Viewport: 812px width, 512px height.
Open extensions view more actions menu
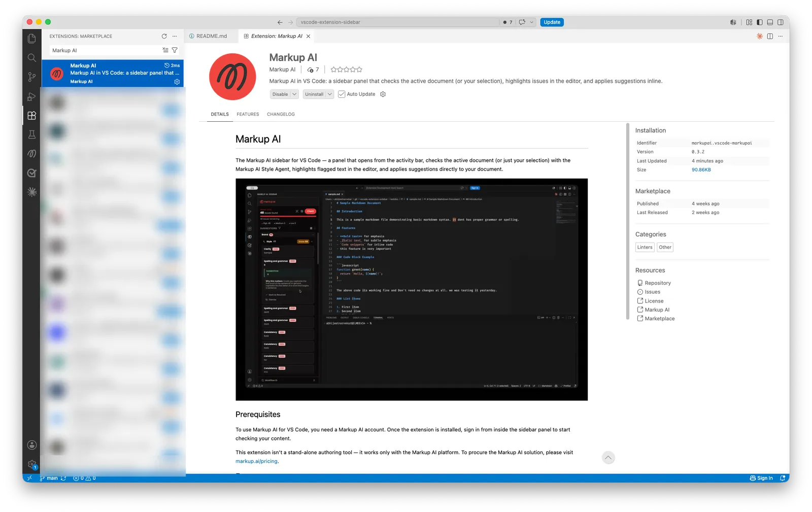[175, 36]
